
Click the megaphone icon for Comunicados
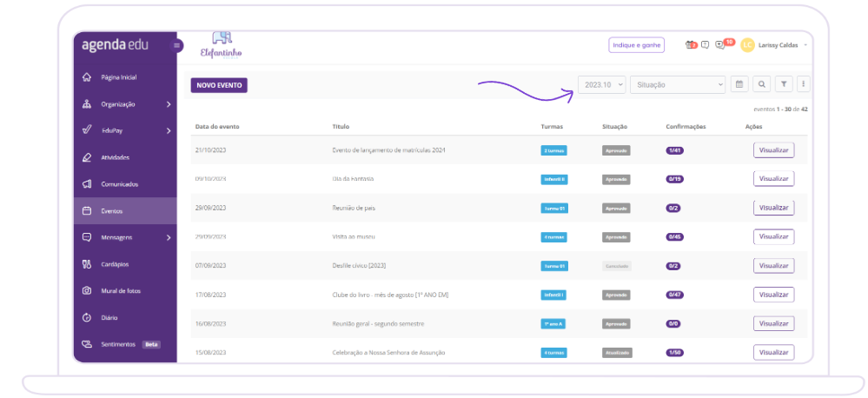point(86,184)
